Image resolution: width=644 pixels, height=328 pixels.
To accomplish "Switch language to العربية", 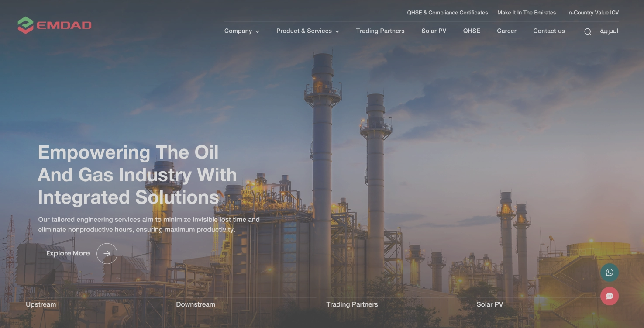I will pyautogui.click(x=609, y=31).
